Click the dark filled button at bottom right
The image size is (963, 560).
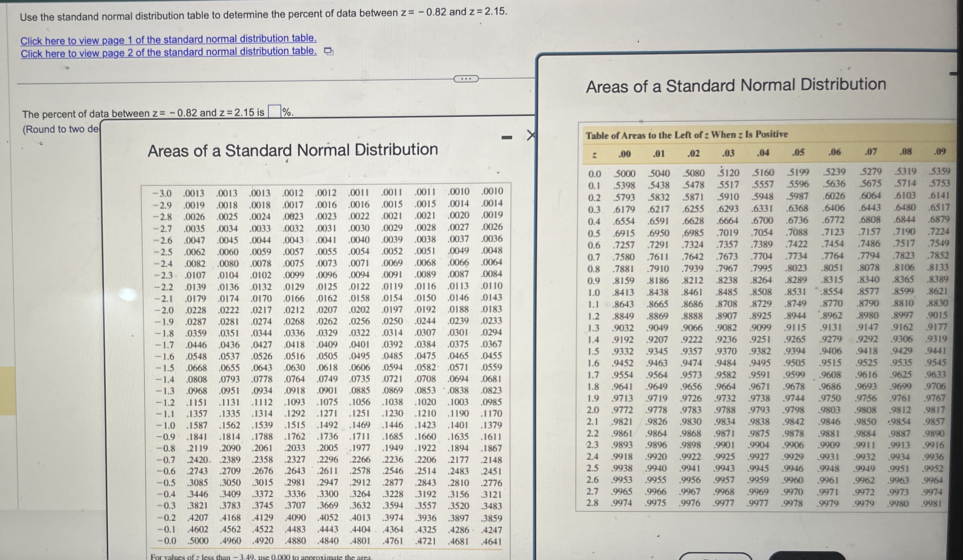click(x=806, y=556)
